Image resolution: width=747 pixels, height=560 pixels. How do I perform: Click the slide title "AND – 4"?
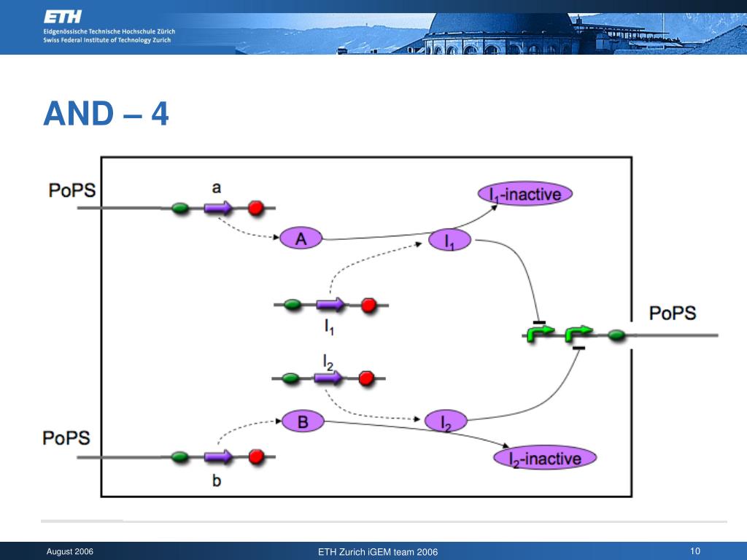point(106,114)
